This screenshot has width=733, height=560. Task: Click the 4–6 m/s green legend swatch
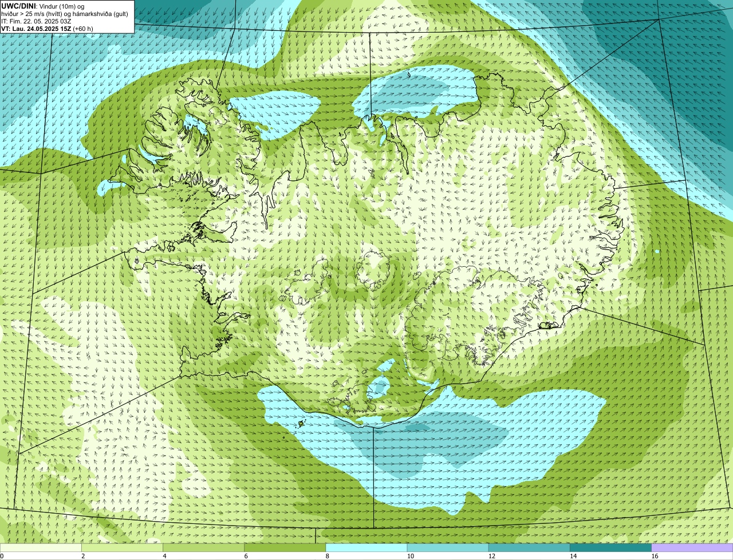pos(203,547)
